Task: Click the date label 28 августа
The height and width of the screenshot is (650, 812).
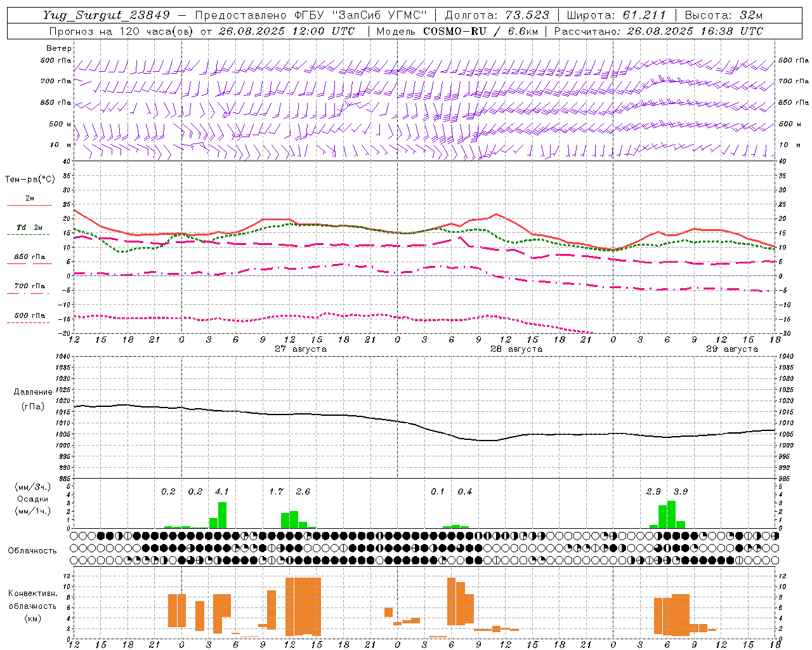Action: [516, 349]
